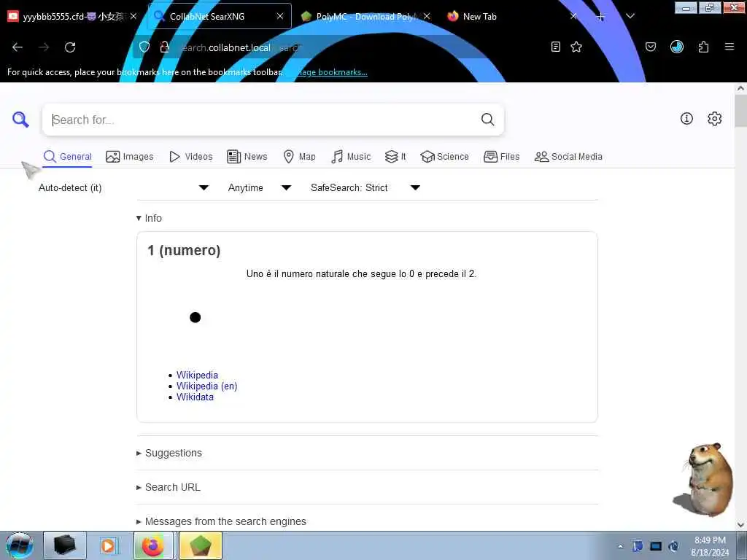Switch to the Files category
Viewport: 747px width, 560px height.
pyautogui.click(x=502, y=157)
